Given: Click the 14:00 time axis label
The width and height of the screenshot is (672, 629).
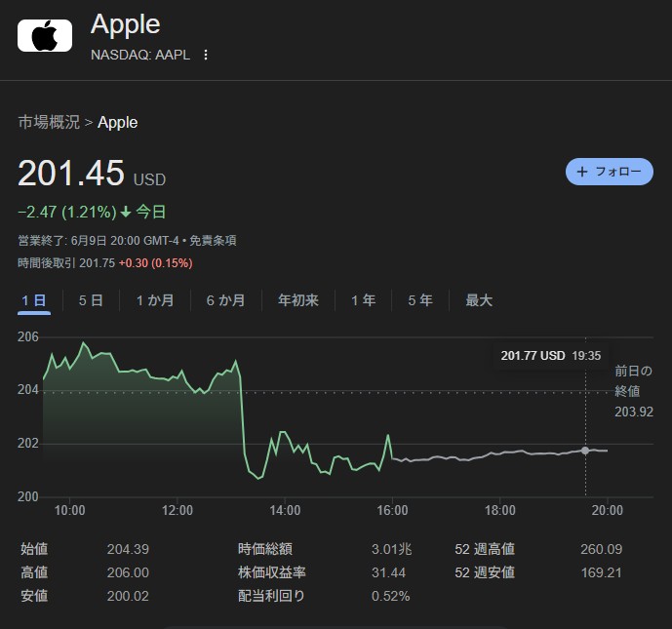Looking at the screenshot, I should (x=285, y=510).
